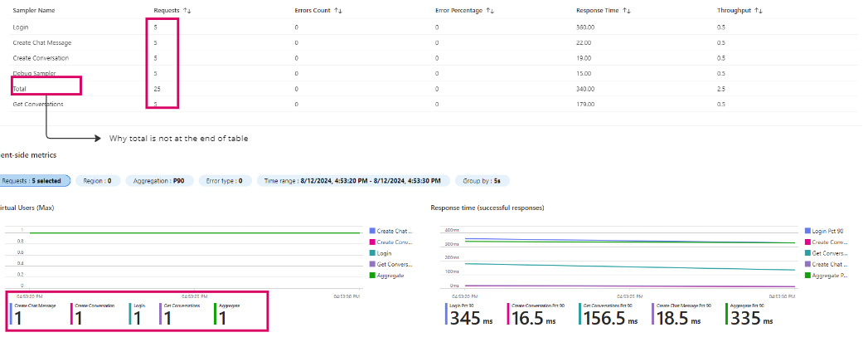Select the Create Chat Message row name
This screenshot has height=352, width=868.
pos(42,42)
